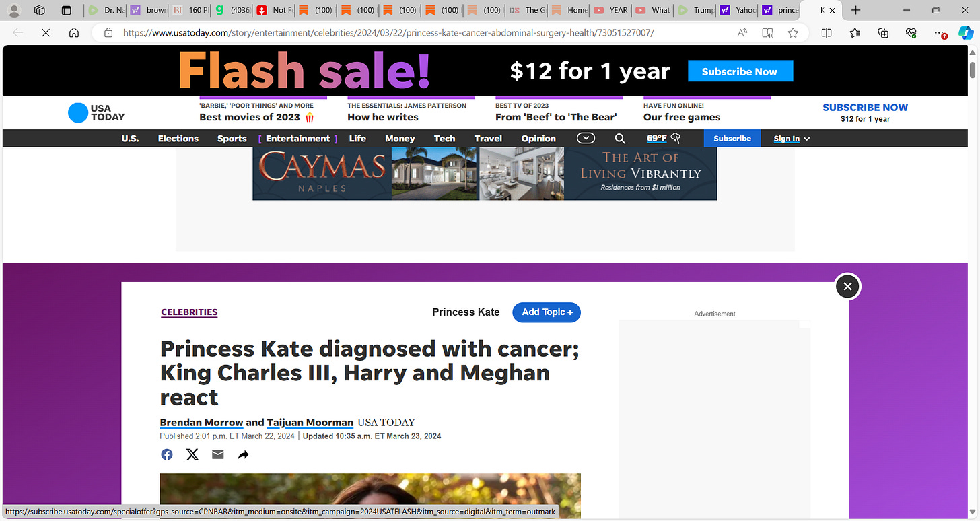Share article on X

pyautogui.click(x=193, y=454)
